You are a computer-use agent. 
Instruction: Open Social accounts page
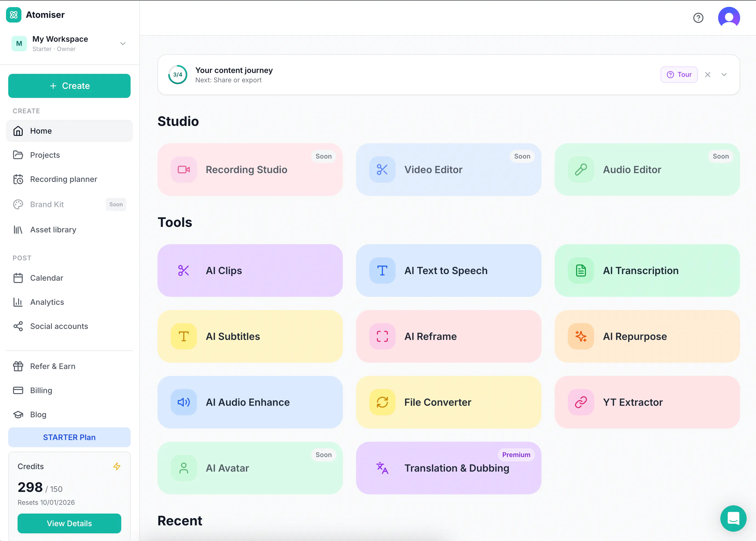point(69,326)
